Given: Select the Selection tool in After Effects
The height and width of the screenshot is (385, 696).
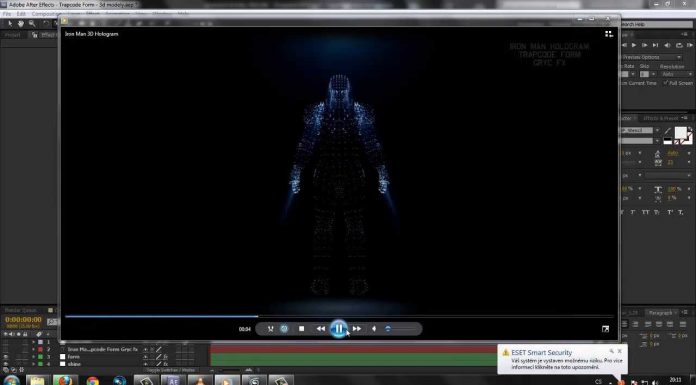Looking at the screenshot, I should 10,24.
